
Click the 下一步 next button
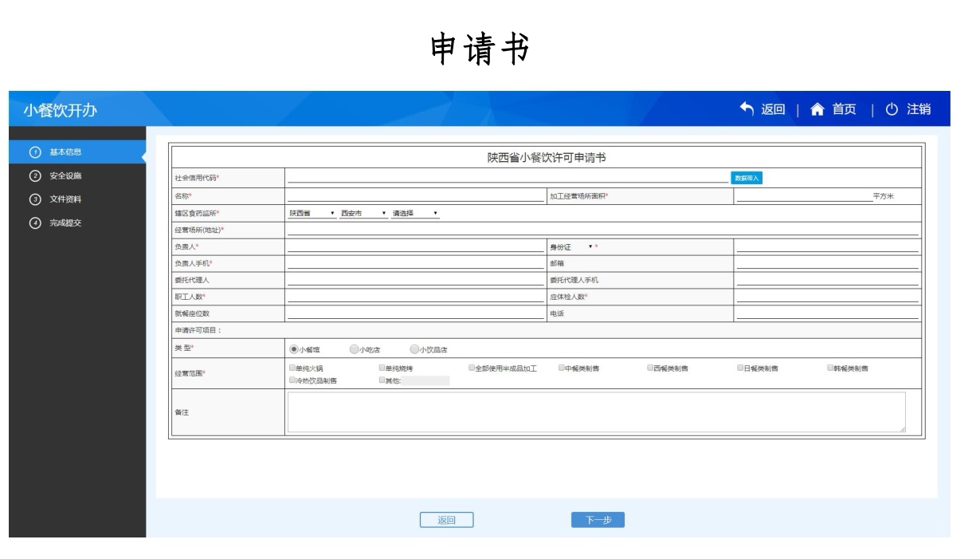pyautogui.click(x=598, y=520)
